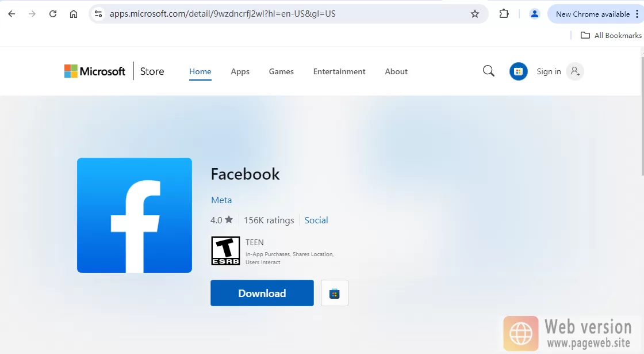Open the Store search magnifier
The height and width of the screenshot is (354, 644).
tap(488, 71)
